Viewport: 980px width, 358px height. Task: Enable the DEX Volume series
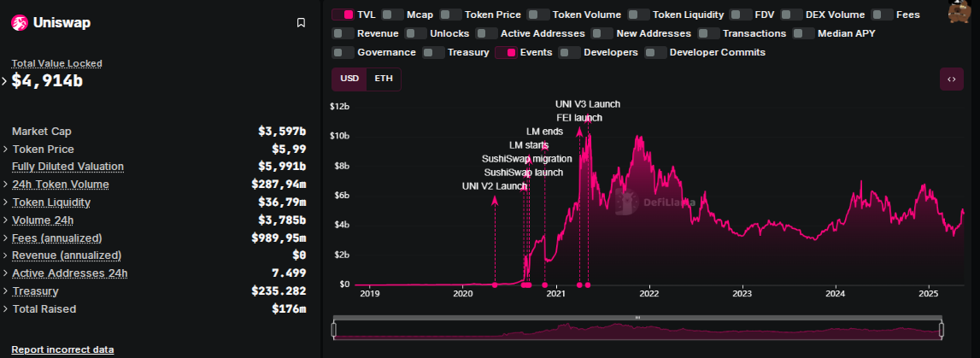[791, 15]
